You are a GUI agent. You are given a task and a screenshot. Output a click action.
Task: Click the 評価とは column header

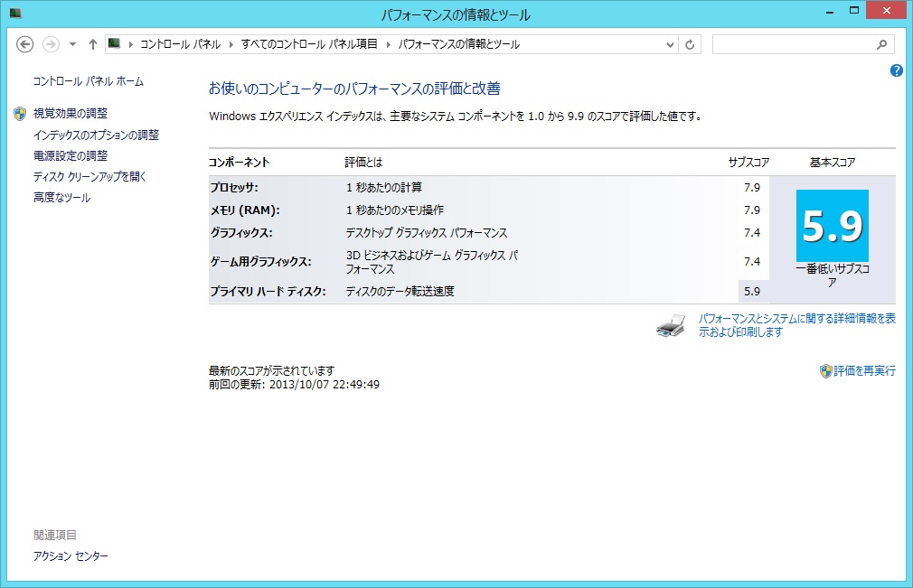[363, 163]
